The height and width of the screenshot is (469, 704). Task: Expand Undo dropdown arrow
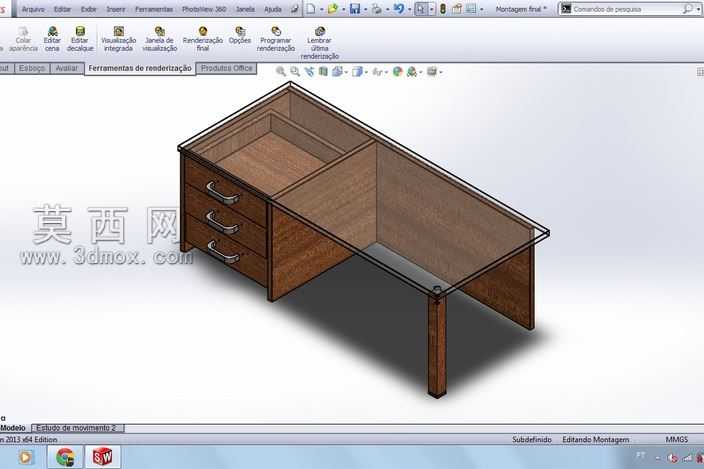[x=409, y=9]
